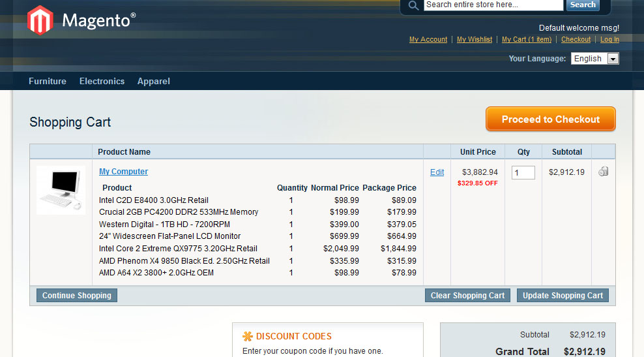Open the Checkout link in header
This screenshot has width=644, height=357.
(x=576, y=39)
